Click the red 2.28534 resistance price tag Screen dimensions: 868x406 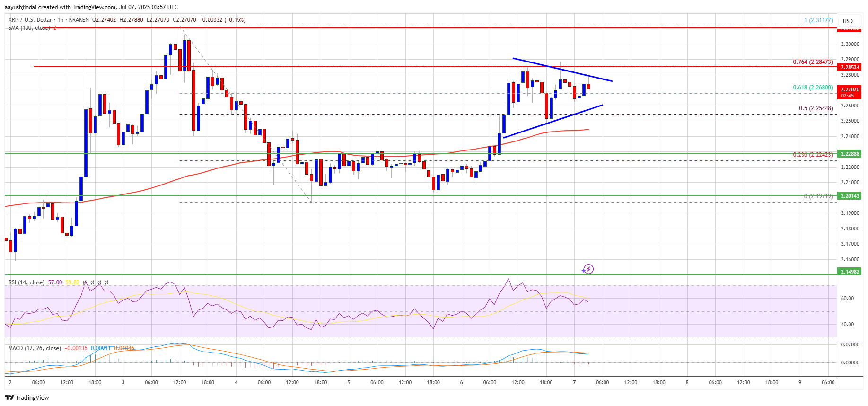click(x=850, y=67)
